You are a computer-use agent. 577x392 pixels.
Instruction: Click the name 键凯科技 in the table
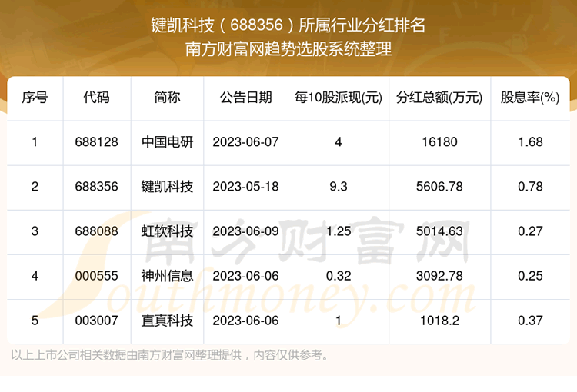[167, 187]
